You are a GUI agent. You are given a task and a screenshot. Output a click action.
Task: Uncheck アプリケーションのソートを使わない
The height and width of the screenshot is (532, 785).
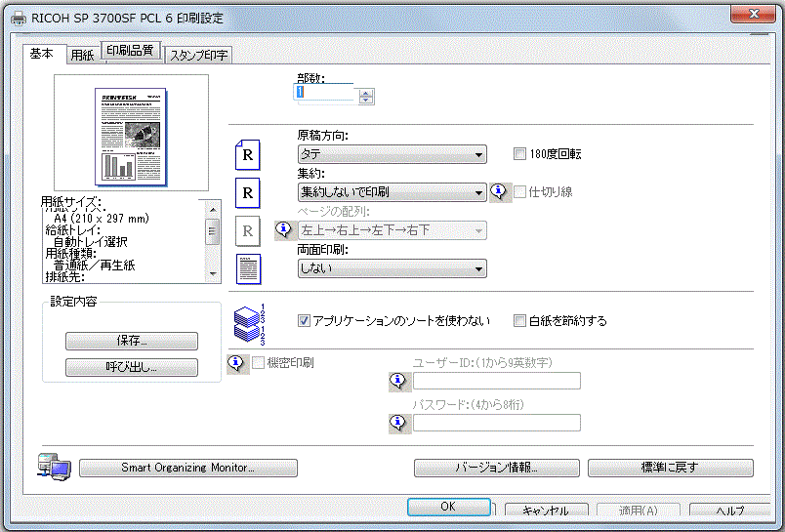[x=304, y=320]
